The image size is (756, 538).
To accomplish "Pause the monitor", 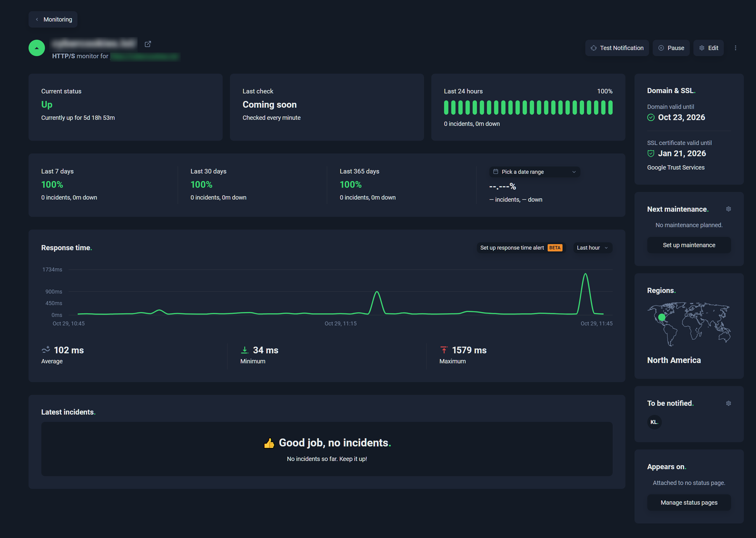I will click(x=671, y=48).
